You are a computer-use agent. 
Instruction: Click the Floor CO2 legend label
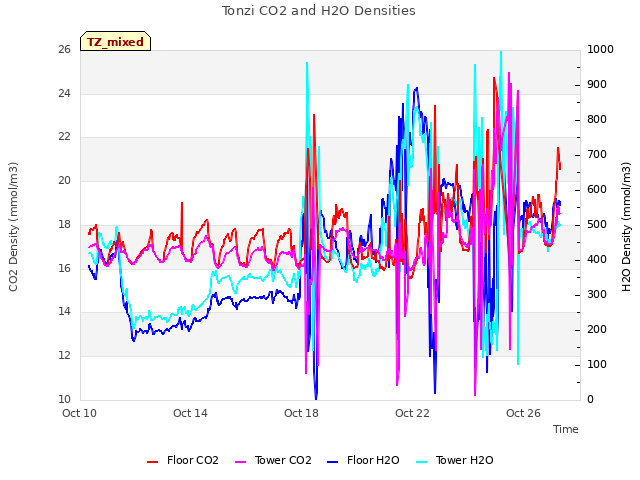pos(192,460)
